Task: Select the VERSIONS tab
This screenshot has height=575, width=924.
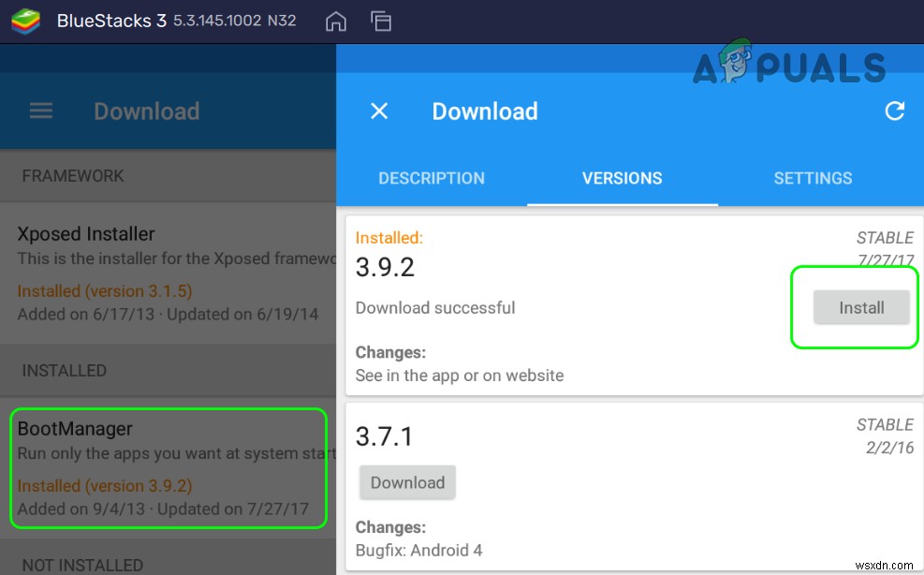Action: click(x=623, y=178)
